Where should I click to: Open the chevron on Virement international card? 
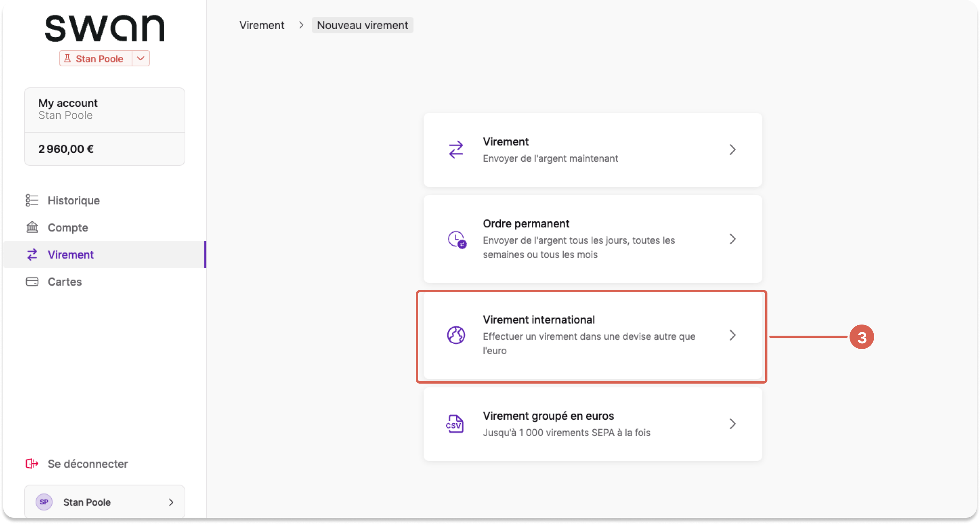pos(732,335)
